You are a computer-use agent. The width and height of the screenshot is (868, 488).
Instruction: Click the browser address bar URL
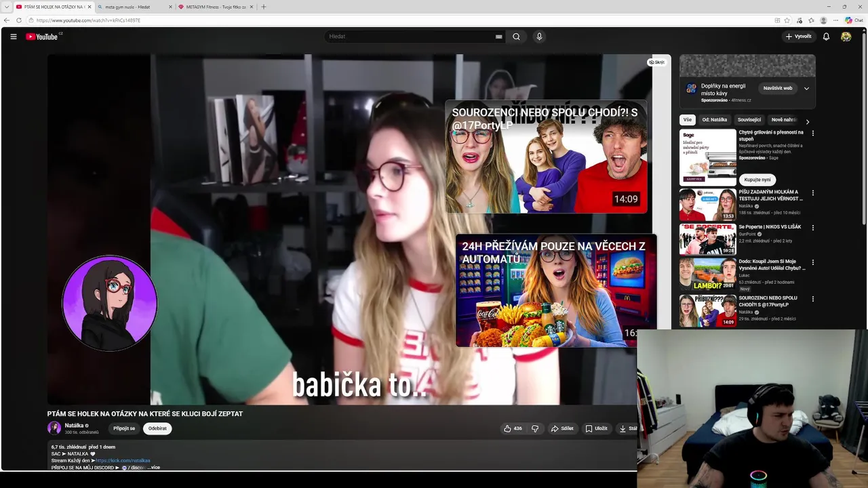click(x=88, y=20)
